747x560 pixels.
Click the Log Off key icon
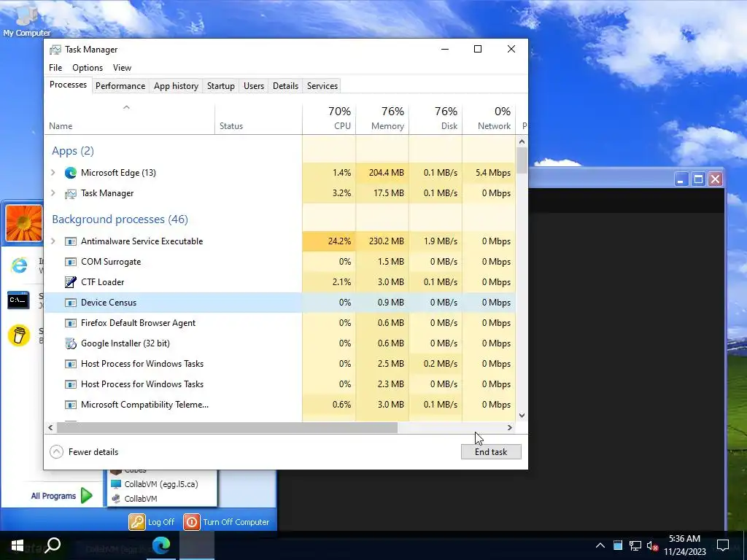point(136,522)
